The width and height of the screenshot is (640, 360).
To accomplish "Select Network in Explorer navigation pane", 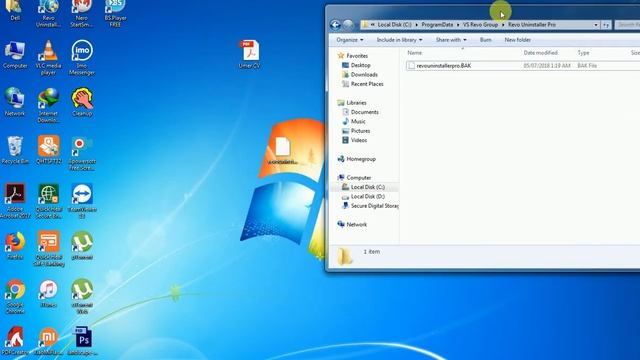I will coord(356,225).
